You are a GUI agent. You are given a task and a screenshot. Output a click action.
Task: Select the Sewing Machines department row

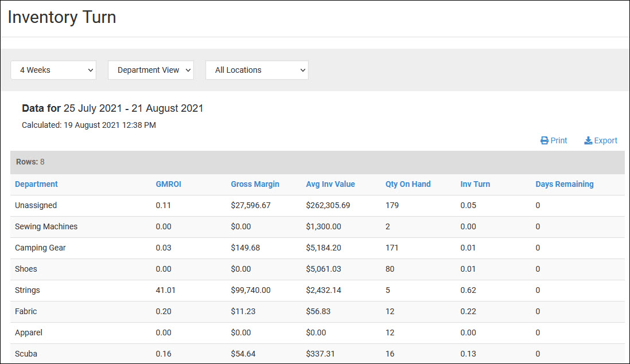click(46, 226)
